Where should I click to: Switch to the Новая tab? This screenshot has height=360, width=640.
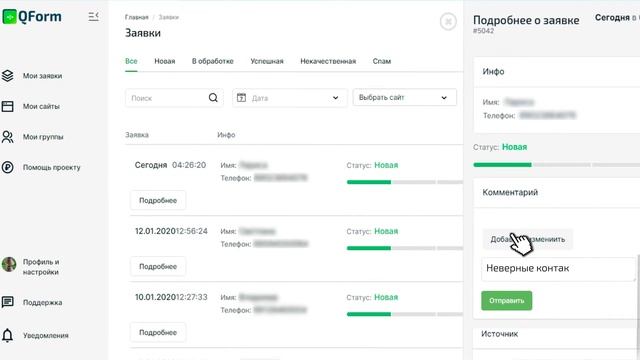tap(164, 61)
